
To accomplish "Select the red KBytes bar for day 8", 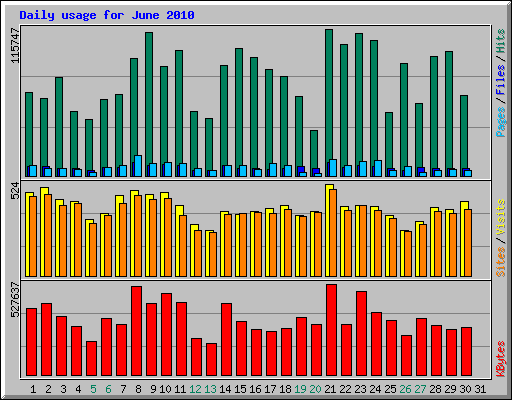I will tap(136, 331).
